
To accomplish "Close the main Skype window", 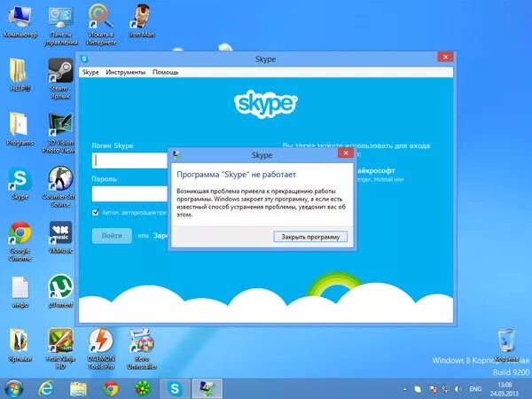I will [x=445, y=57].
